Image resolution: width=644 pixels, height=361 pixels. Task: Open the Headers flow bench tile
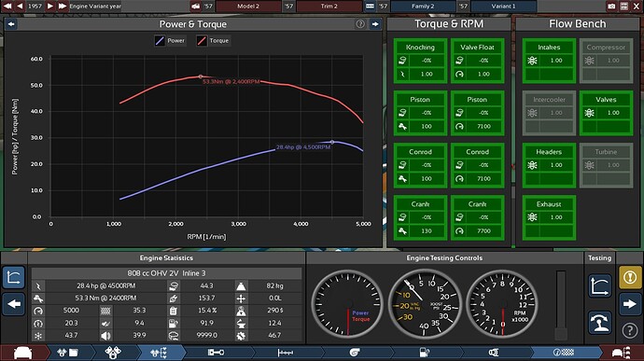(549, 165)
